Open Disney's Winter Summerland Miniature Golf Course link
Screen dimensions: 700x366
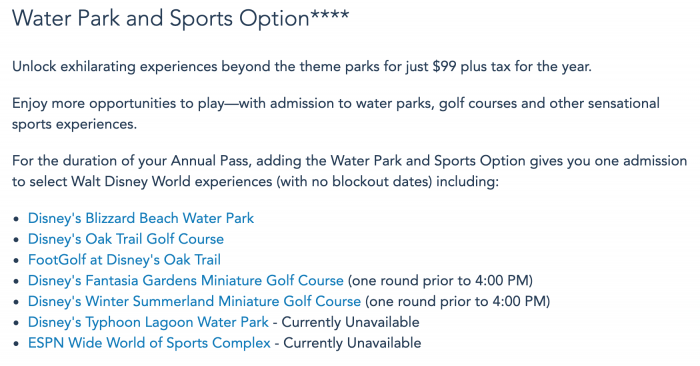194,301
